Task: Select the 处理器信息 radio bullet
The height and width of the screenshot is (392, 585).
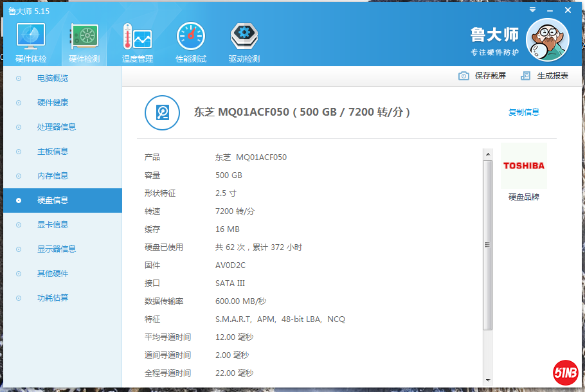Action: click(x=19, y=127)
